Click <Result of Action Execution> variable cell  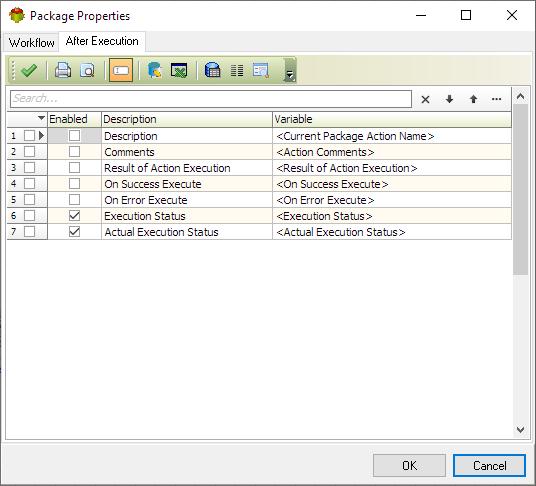tap(392, 168)
